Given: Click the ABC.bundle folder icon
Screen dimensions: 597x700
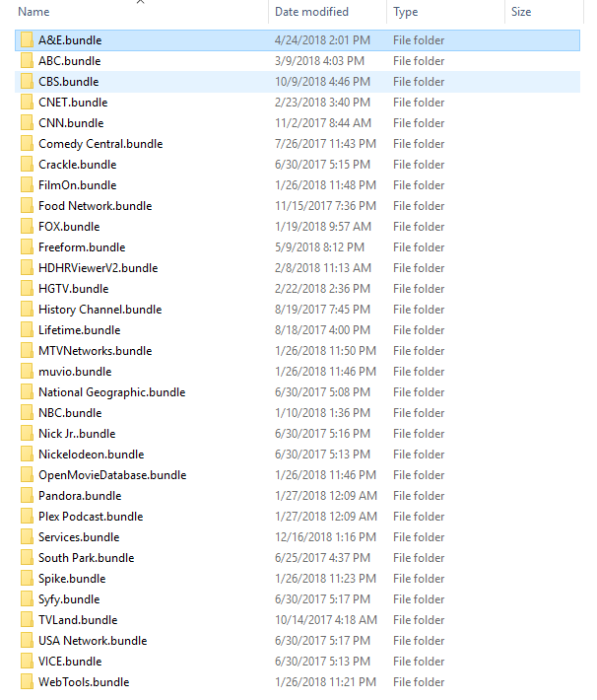Looking at the screenshot, I should (x=27, y=61).
